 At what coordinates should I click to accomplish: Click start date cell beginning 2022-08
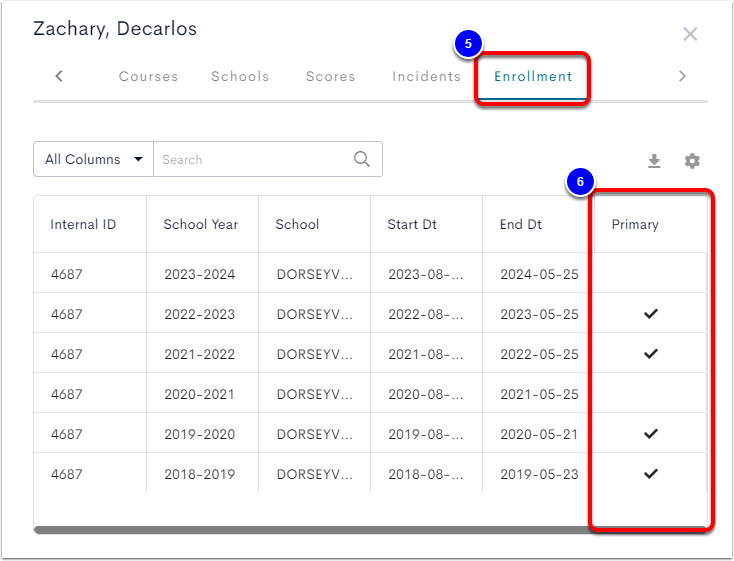[425, 314]
